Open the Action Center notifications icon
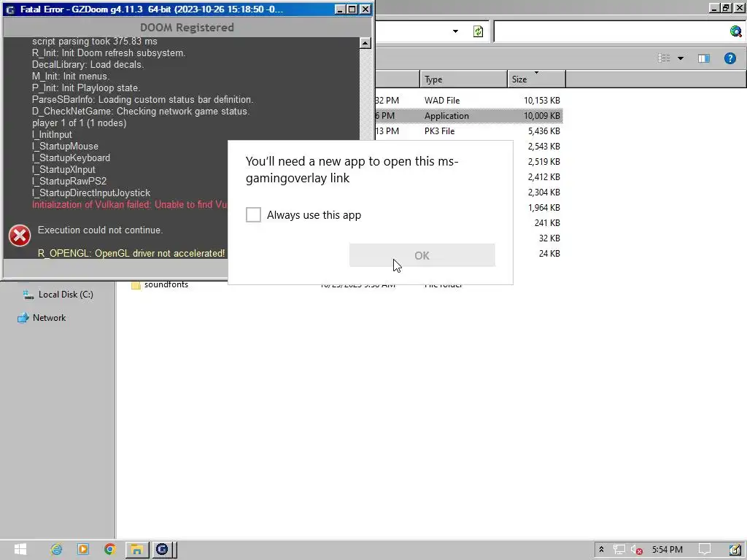This screenshot has width=747, height=560. [x=705, y=550]
